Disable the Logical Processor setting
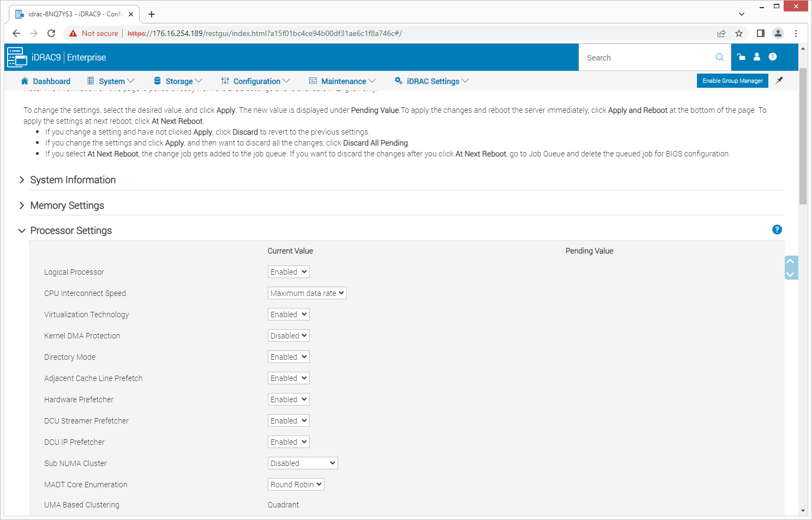 pos(288,271)
